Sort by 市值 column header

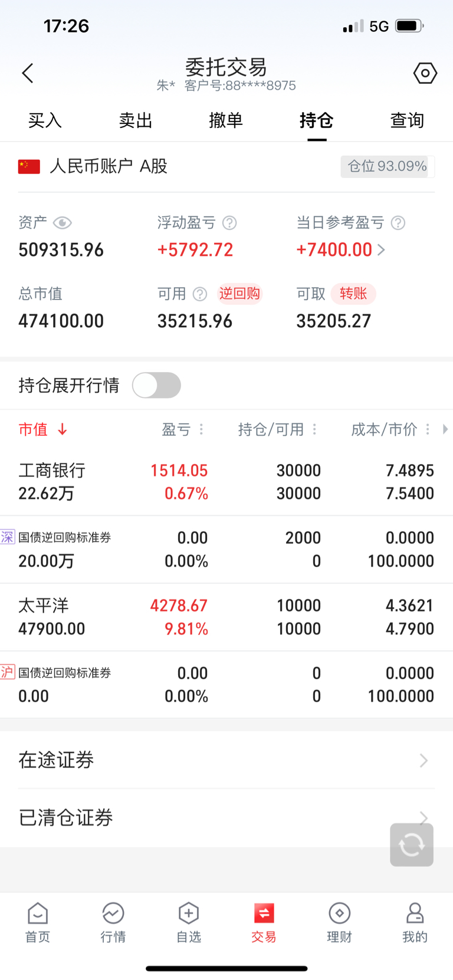click(33, 429)
